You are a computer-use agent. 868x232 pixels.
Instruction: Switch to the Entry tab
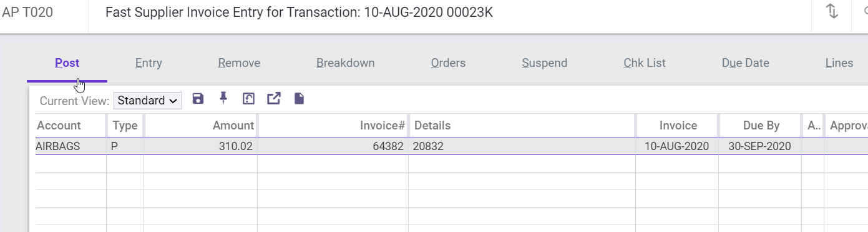149,63
